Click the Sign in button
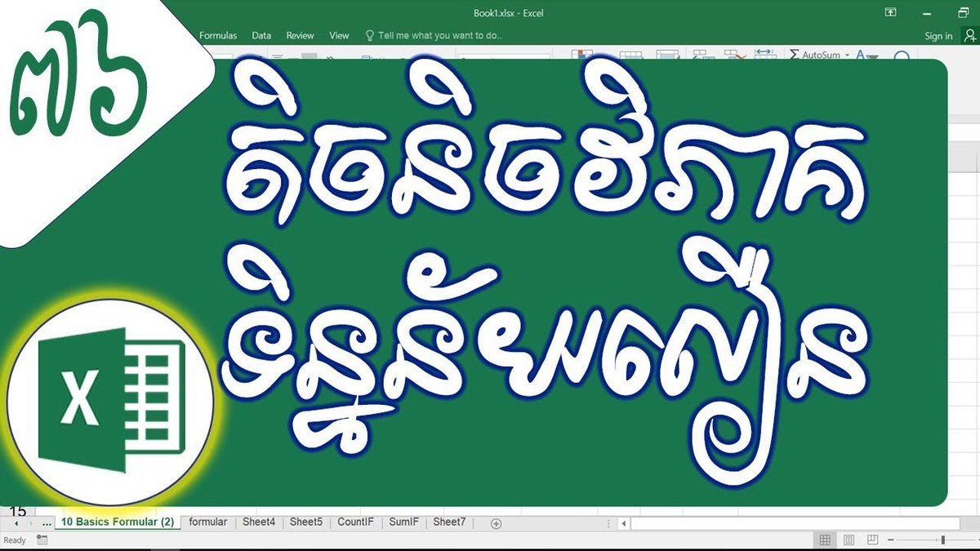980x551 pixels. click(x=938, y=35)
